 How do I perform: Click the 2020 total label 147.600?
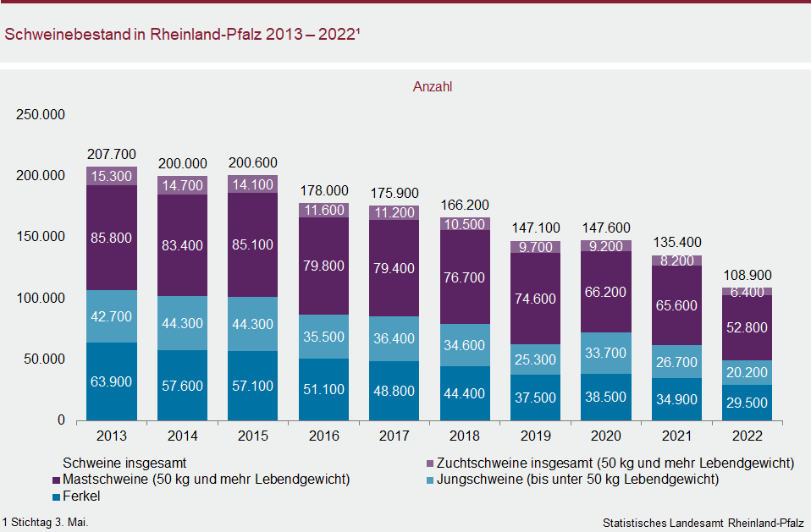point(606,228)
